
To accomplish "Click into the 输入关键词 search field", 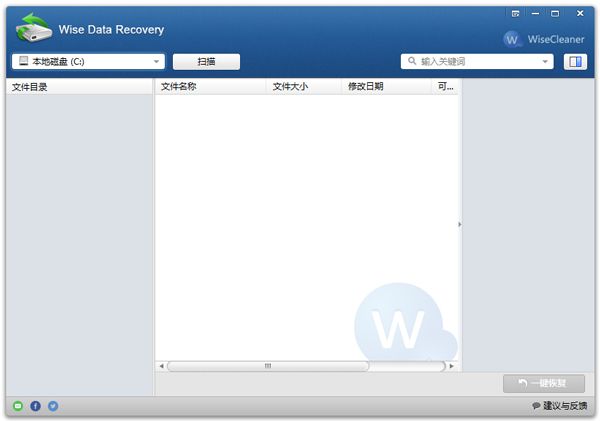I will point(477,62).
